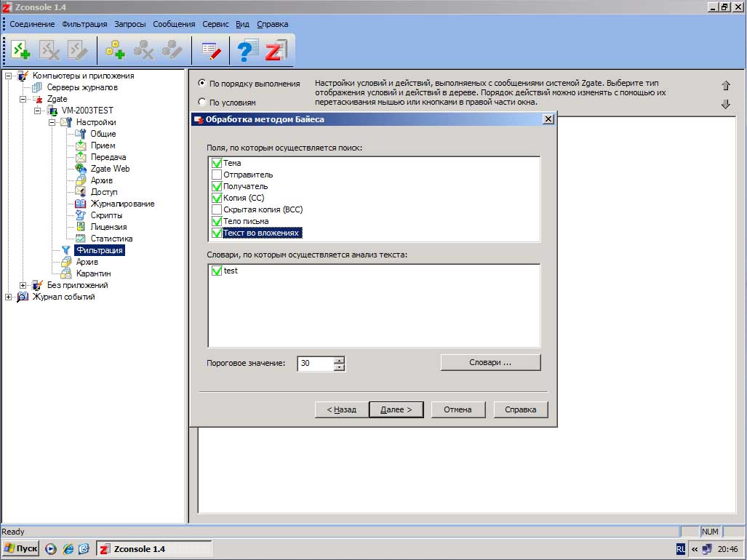This screenshot has width=747, height=560.
Task: Click the Отмена button
Action: click(x=458, y=409)
